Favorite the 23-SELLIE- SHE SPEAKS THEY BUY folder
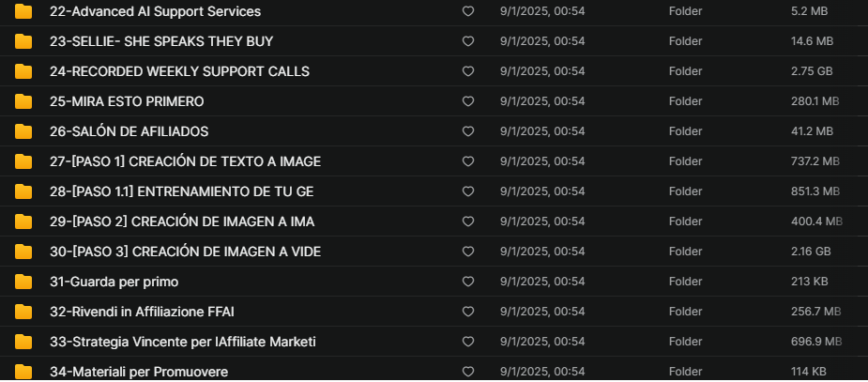Image resolution: width=868 pixels, height=382 pixels. (468, 41)
